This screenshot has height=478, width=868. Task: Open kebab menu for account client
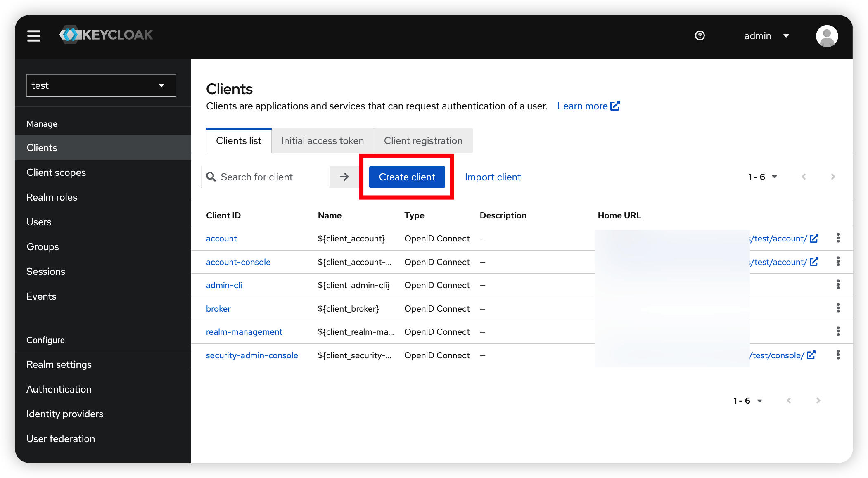838,238
